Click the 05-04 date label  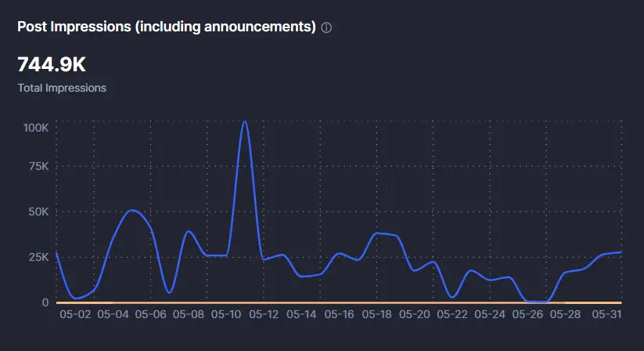113,314
